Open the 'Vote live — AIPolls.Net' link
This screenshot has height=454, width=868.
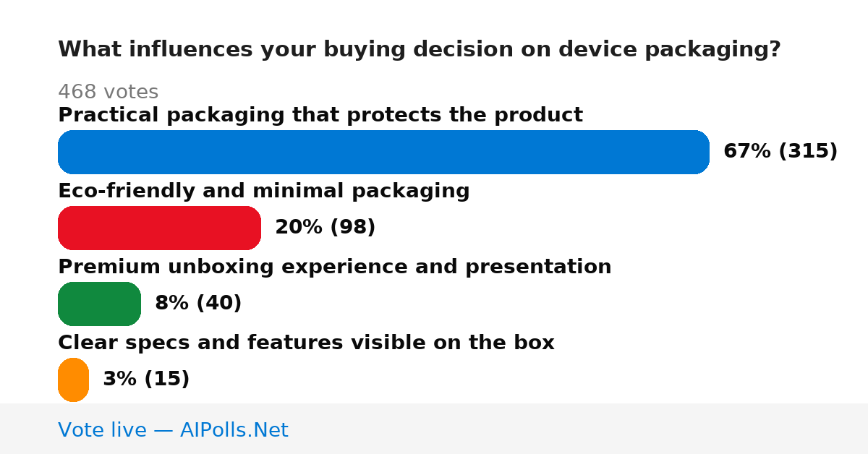pyautogui.click(x=173, y=430)
